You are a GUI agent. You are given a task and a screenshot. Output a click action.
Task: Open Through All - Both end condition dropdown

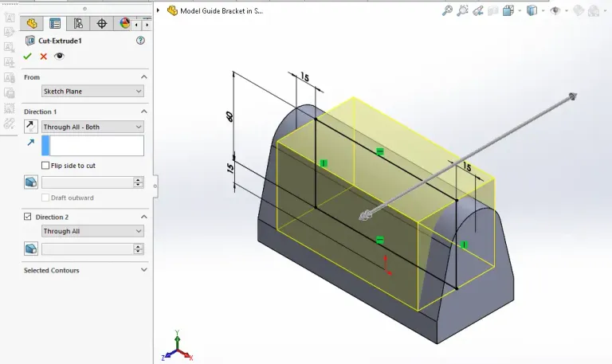click(x=92, y=127)
